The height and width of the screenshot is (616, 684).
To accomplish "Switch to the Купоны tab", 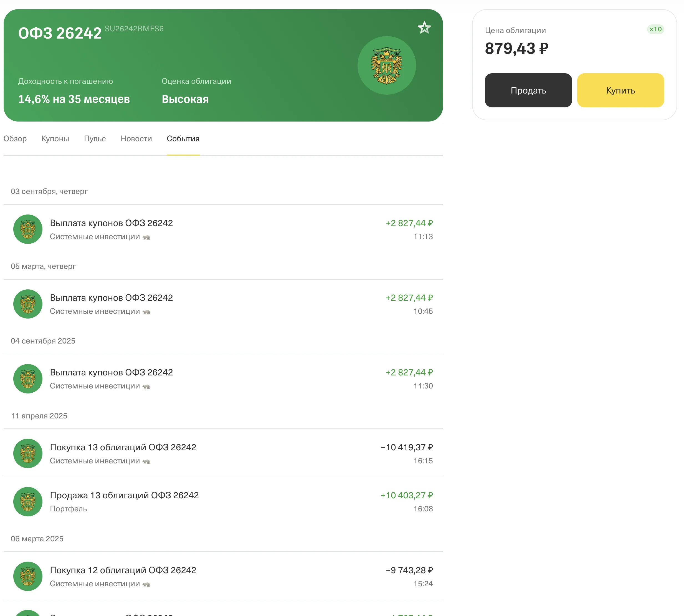I will [55, 139].
